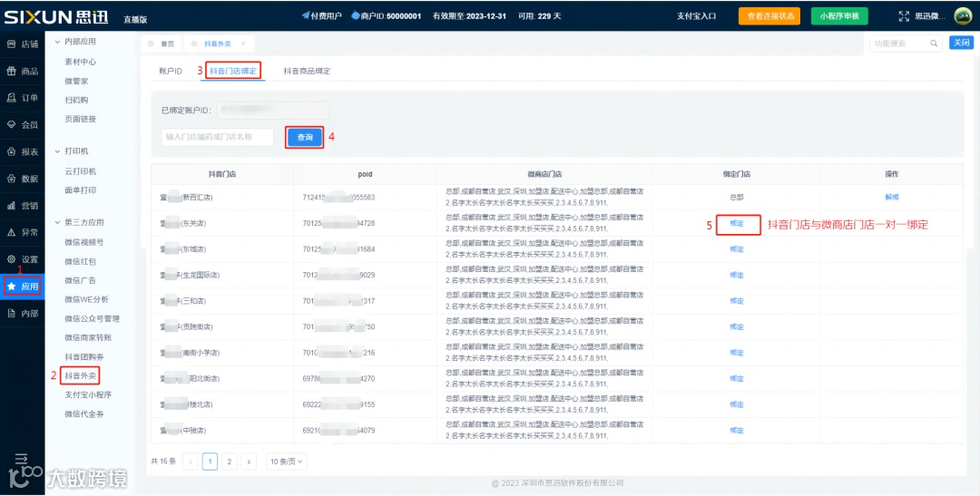Open 抖音团购券 in the menu
The width and height of the screenshot is (980, 496).
[84, 356]
